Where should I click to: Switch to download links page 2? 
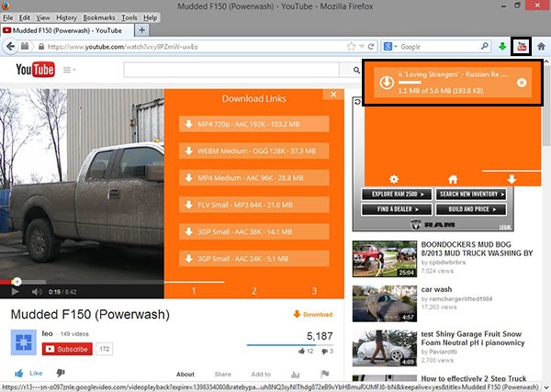(x=254, y=291)
